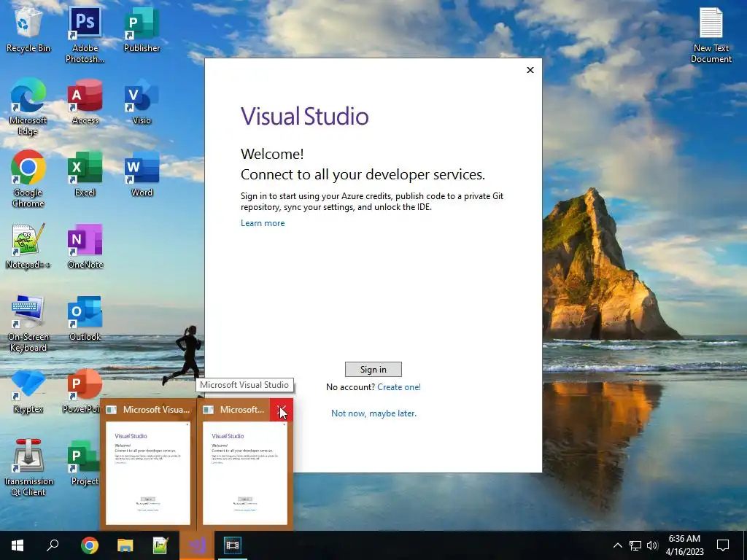The height and width of the screenshot is (560, 747).
Task: Open the Windows Start menu
Action: (18, 545)
